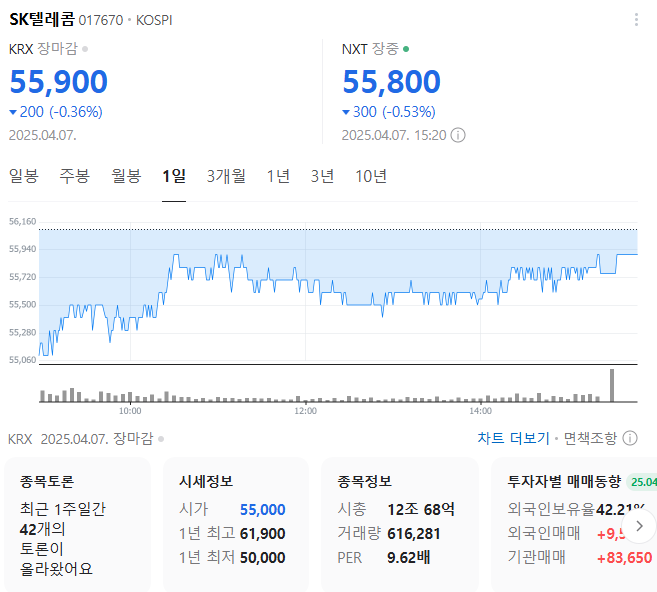Click the info icon next to NXT time 15:20
657x592 pixels.
coord(458,135)
